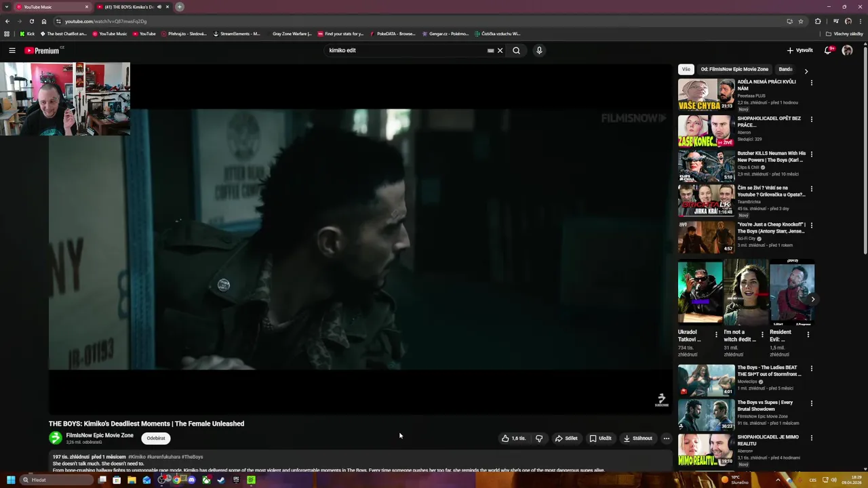Open the PokeDATA bookmark
Screen dimensions: 868x488
[392, 33]
